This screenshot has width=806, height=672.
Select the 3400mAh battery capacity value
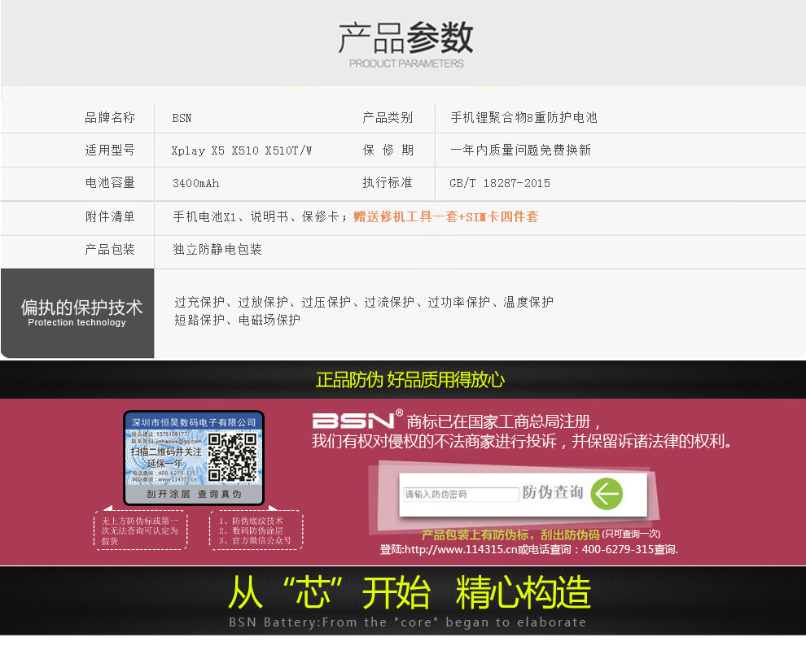click(195, 183)
